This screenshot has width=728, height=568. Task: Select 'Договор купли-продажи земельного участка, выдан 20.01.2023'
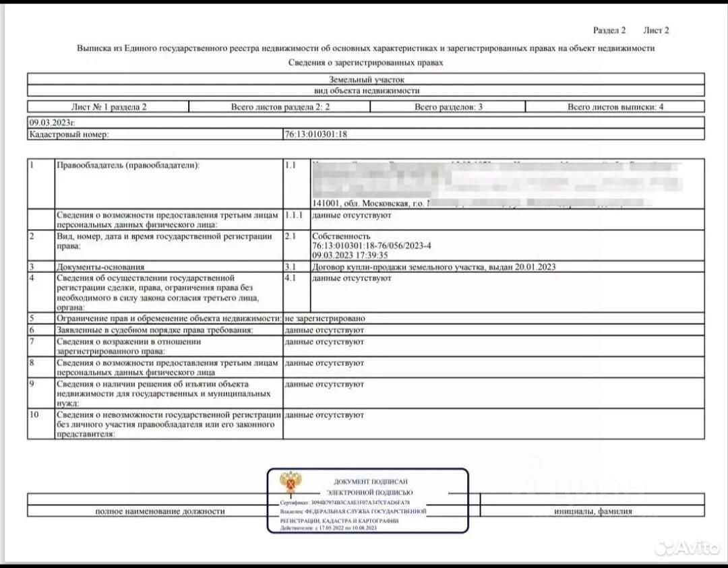pyautogui.click(x=433, y=267)
